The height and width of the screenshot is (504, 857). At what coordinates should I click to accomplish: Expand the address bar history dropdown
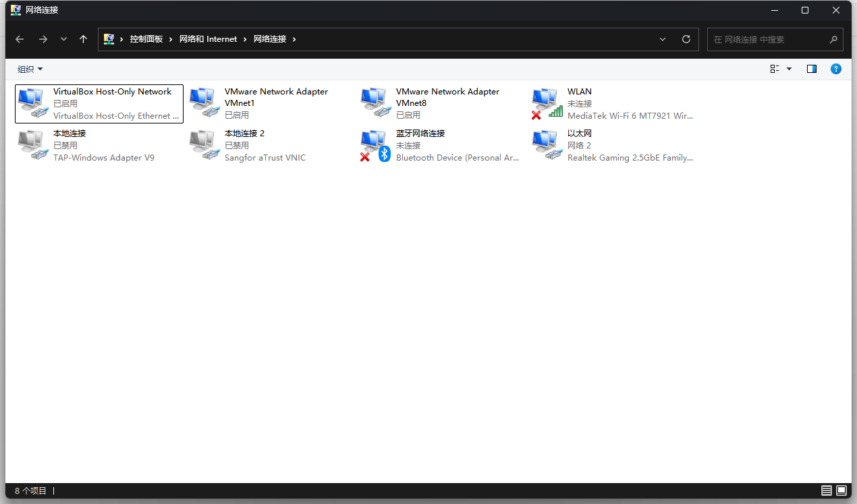tap(663, 39)
